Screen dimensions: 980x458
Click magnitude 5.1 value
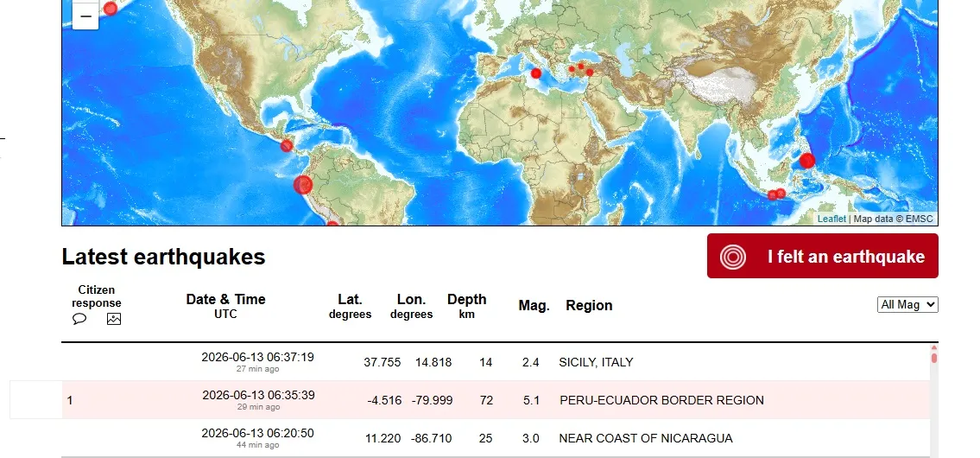coord(531,400)
